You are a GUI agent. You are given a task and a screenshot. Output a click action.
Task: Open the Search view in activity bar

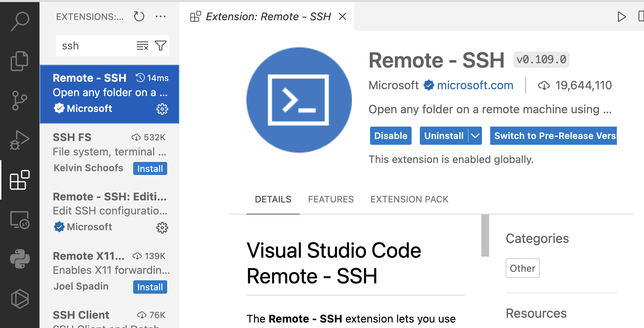point(20,21)
